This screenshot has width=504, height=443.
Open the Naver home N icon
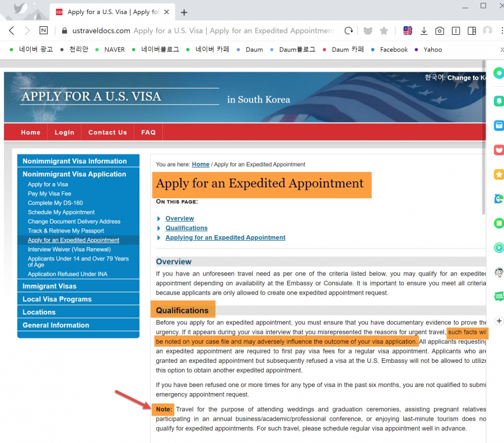pyautogui.click(x=43, y=31)
